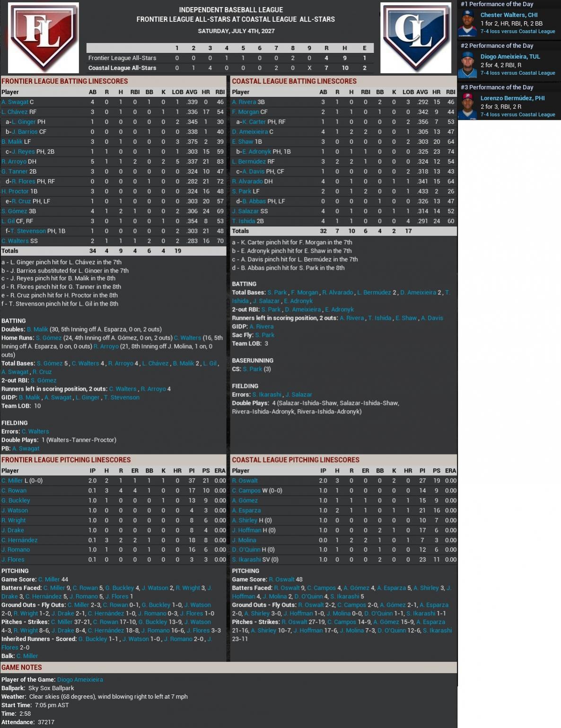Screen dimensions: 561x728
Task: Open Chester Walters player portrait
Action: [x=467, y=23]
